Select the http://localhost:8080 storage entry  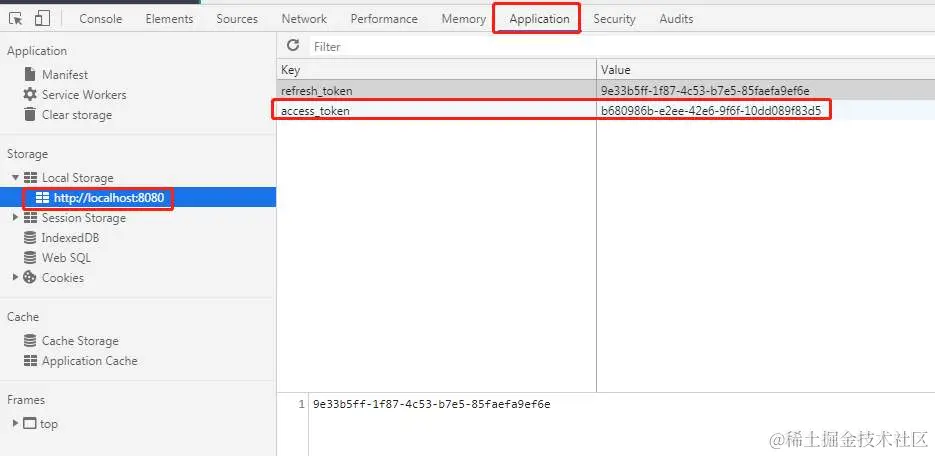(109, 197)
